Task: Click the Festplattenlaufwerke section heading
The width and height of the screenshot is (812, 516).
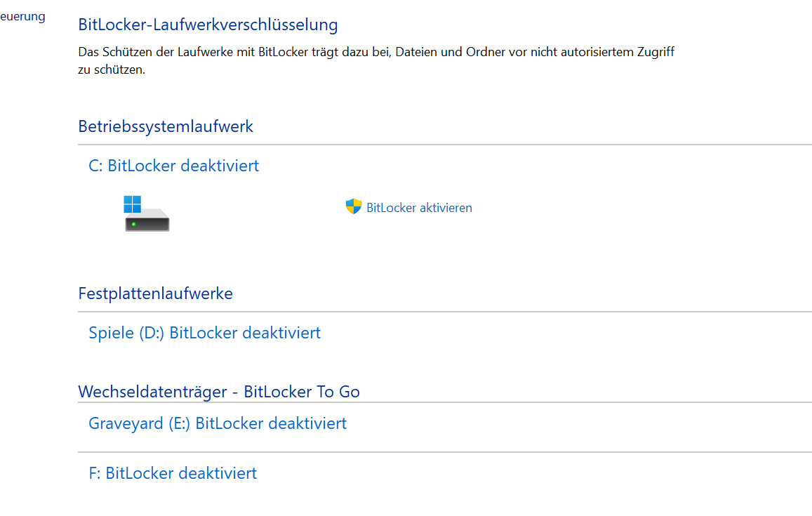Action: coord(155,293)
